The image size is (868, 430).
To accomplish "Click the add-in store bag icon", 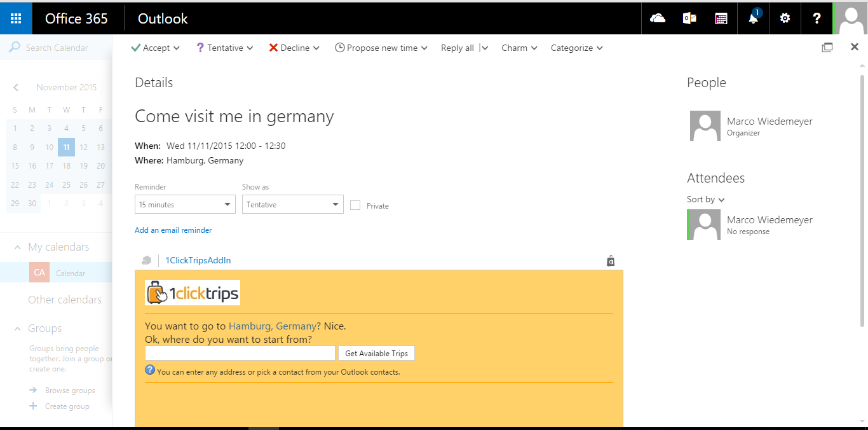I will click(611, 261).
